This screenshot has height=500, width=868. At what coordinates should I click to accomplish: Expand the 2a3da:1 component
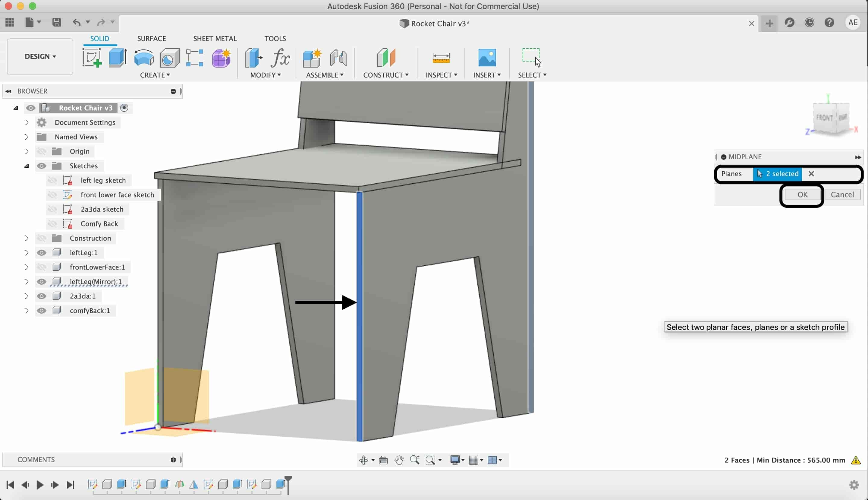point(26,296)
